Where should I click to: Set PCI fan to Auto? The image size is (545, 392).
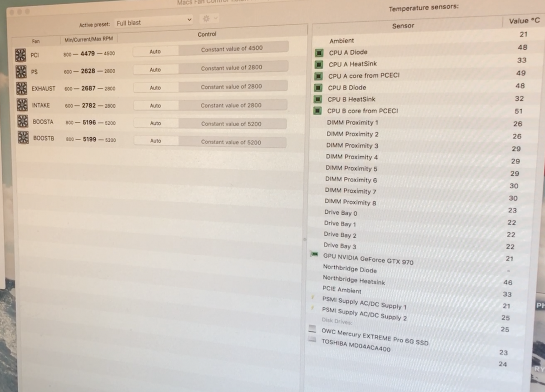155,51
